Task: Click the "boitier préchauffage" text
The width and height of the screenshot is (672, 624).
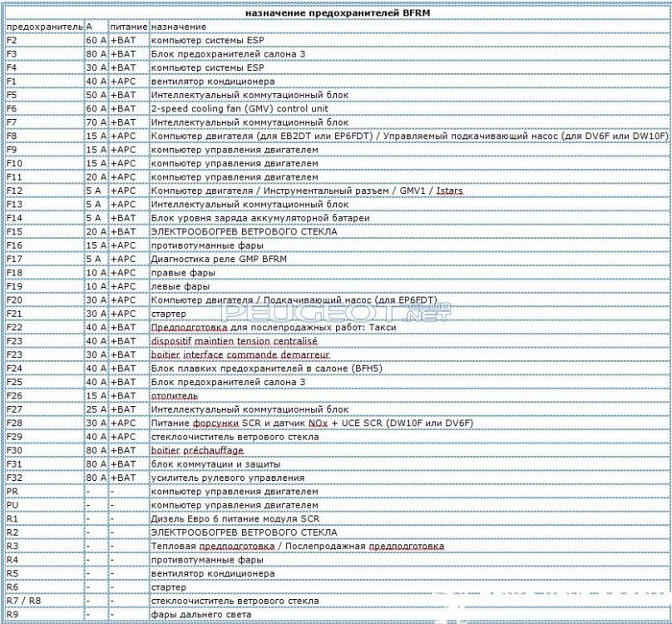Action: click(x=197, y=450)
